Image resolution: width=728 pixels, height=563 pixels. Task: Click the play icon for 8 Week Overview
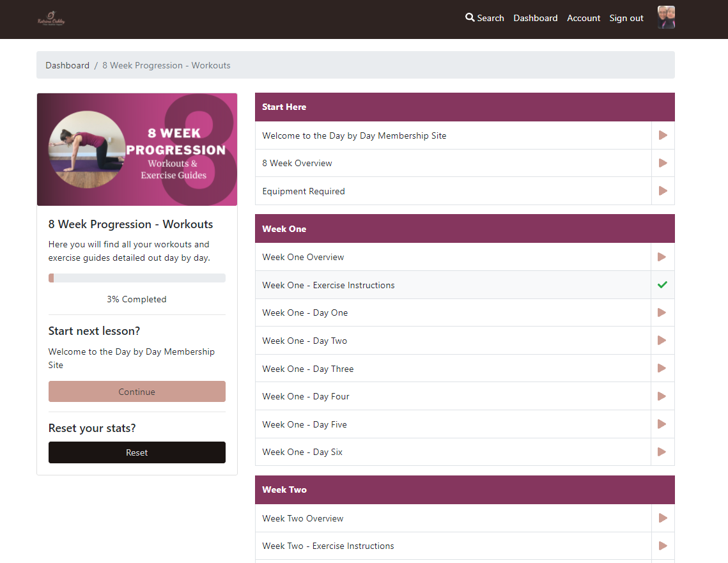pyautogui.click(x=663, y=163)
